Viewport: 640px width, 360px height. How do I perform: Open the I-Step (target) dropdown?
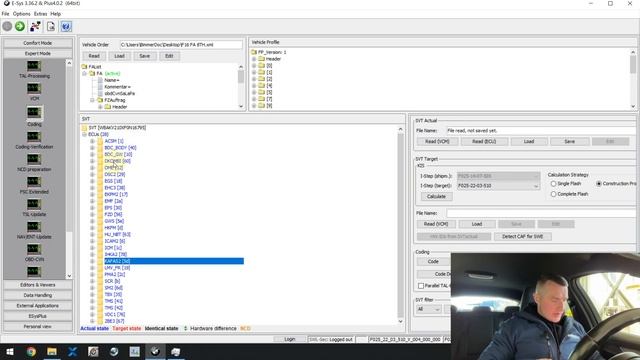(536, 186)
